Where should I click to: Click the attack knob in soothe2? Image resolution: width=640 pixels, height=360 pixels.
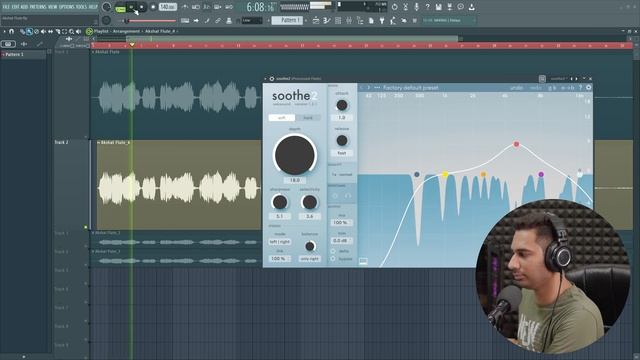[x=342, y=105]
